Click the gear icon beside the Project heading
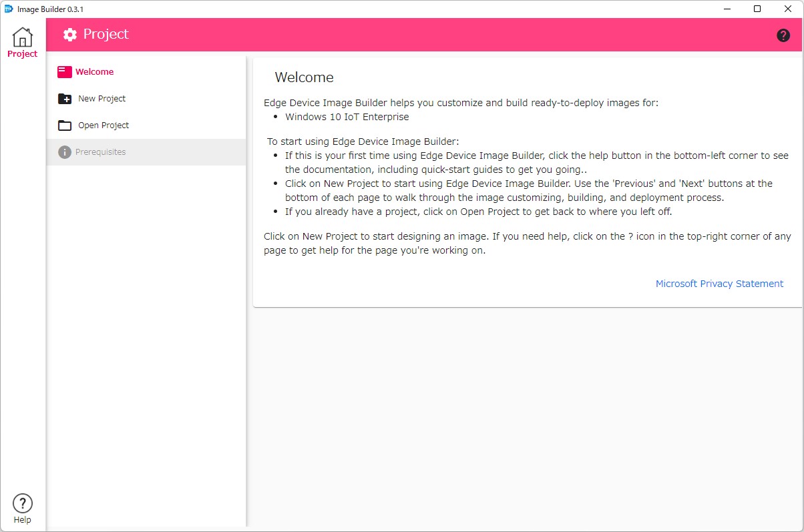The height and width of the screenshot is (532, 804). coord(69,34)
